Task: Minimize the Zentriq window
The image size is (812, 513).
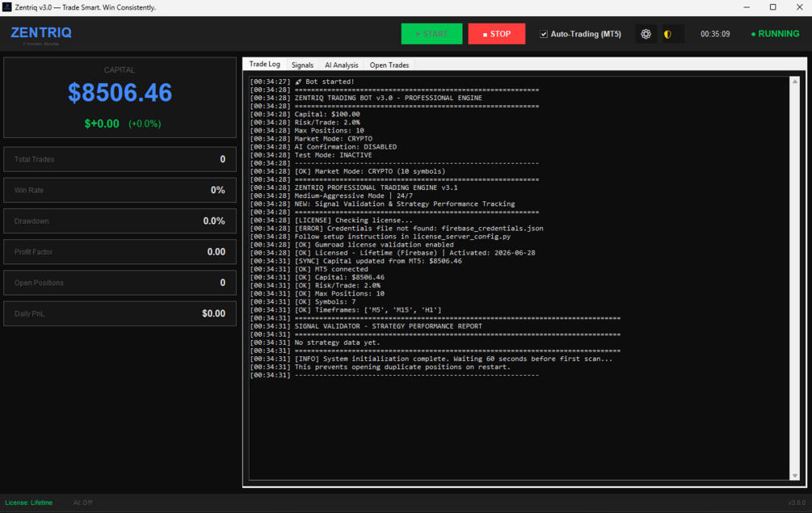Action: coord(747,7)
